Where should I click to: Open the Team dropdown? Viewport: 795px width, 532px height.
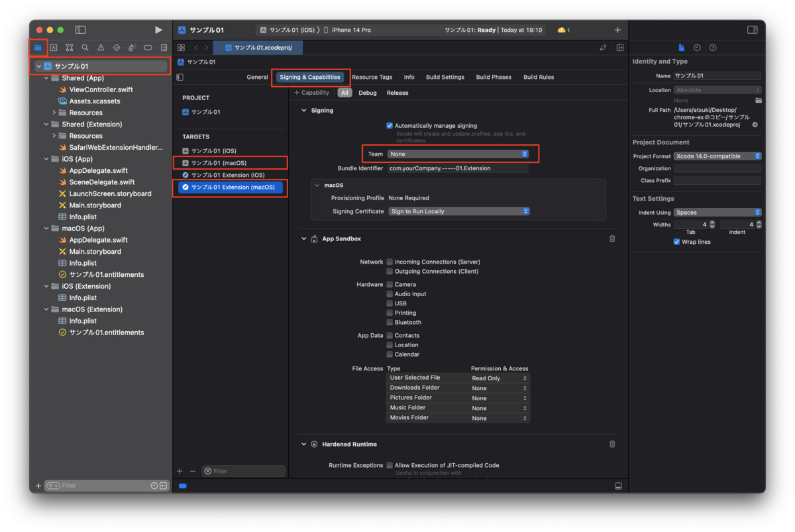(458, 154)
